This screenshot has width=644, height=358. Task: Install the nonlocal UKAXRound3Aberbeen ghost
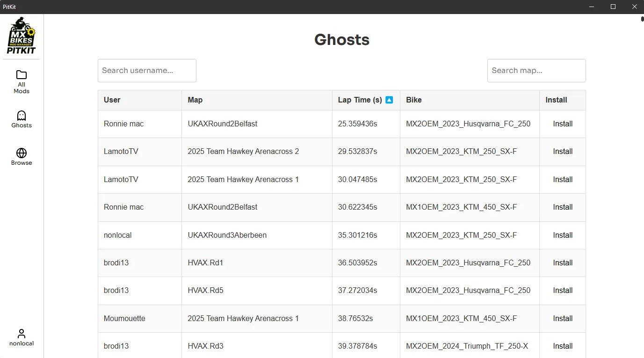click(563, 235)
